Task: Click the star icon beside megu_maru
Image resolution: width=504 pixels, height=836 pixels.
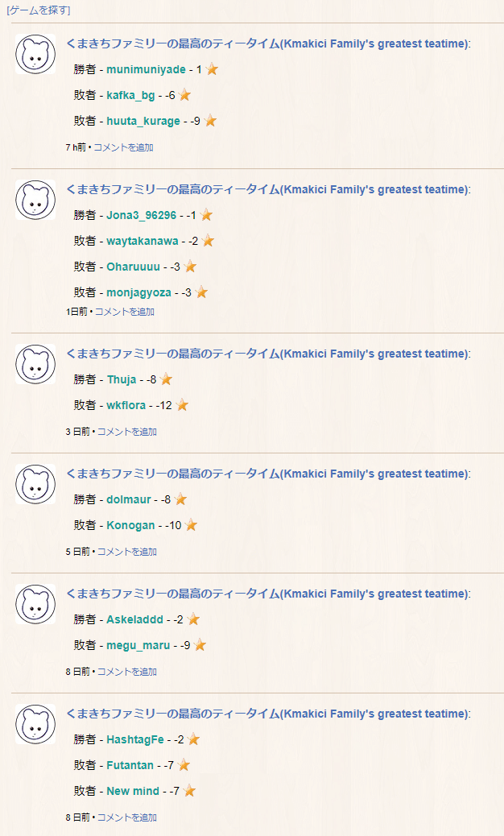Action: [200, 645]
